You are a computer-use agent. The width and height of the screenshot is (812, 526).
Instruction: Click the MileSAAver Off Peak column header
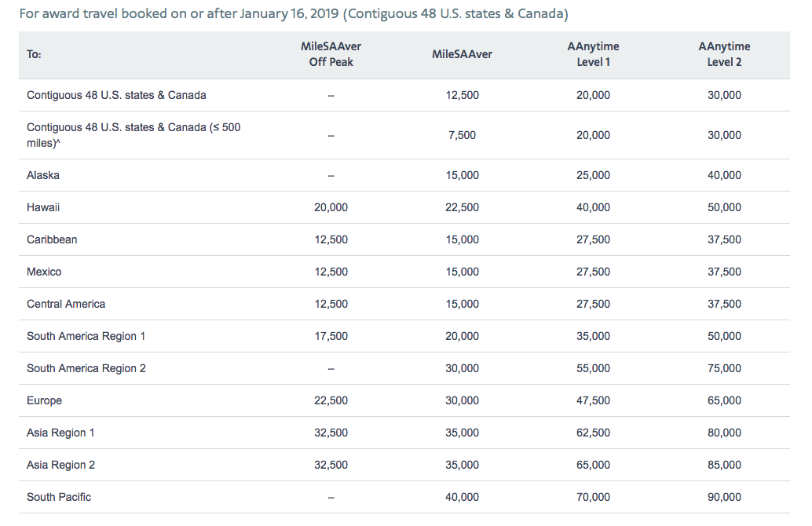[331, 54]
